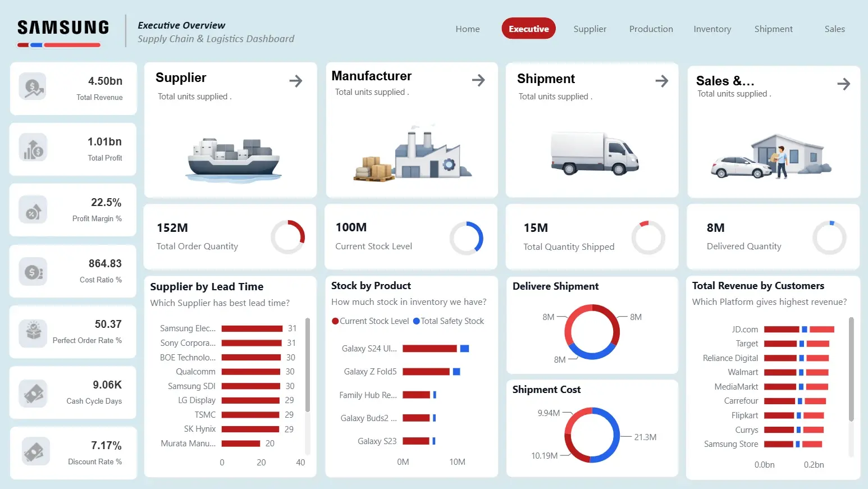The height and width of the screenshot is (489, 868).
Task: Switch to the Supplier tab
Action: coord(590,29)
